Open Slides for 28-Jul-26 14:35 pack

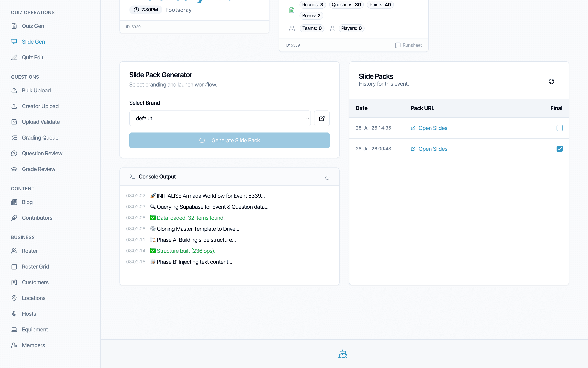pyautogui.click(x=429, y=128)
